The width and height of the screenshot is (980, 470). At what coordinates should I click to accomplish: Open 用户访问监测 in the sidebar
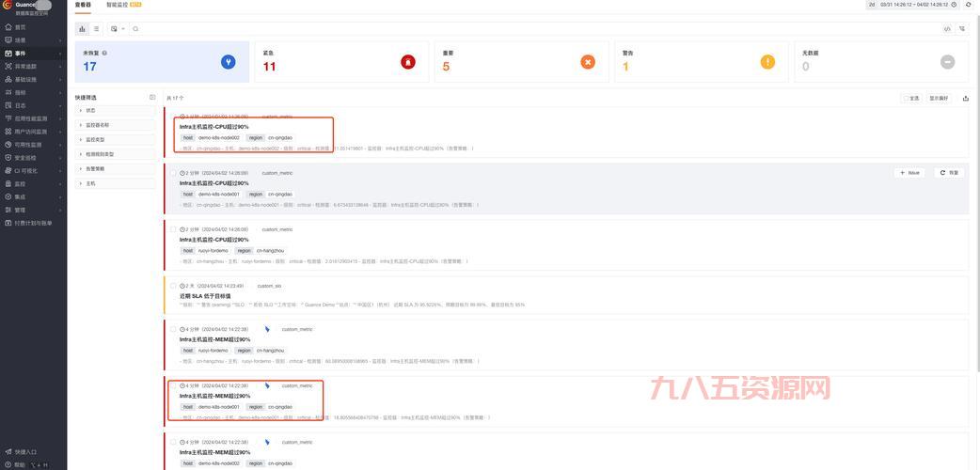point(31,132)
